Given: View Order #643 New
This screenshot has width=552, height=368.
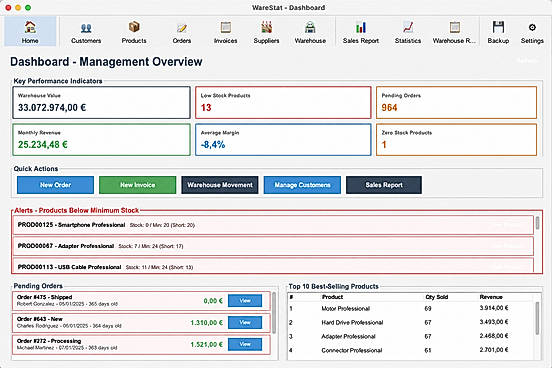Looking at the screenshot, I should point(245,323).
